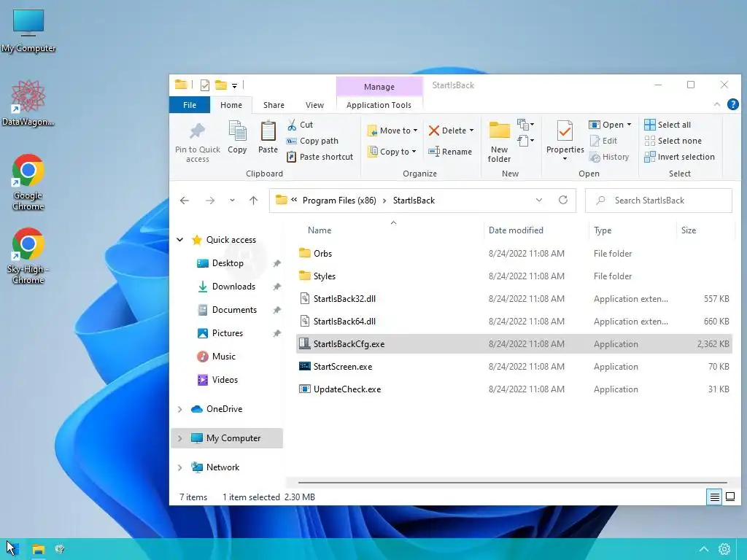Expand the My Computer tree node

(180, 438)
